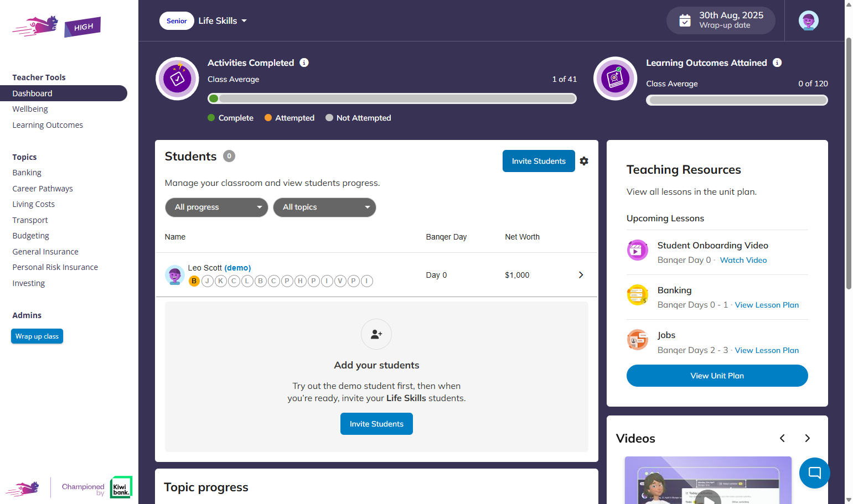
Task: Expand the All progress filter
Action: (216, 207)
